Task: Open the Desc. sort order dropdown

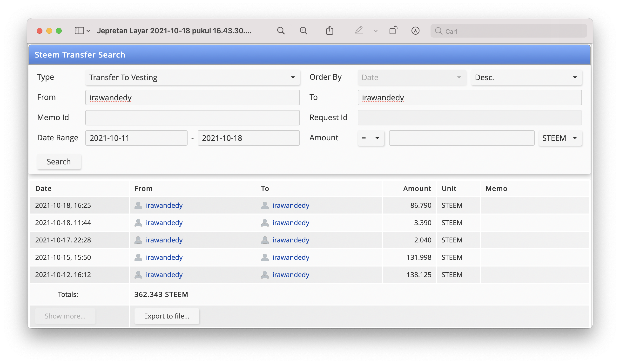Action: point(526,78)
